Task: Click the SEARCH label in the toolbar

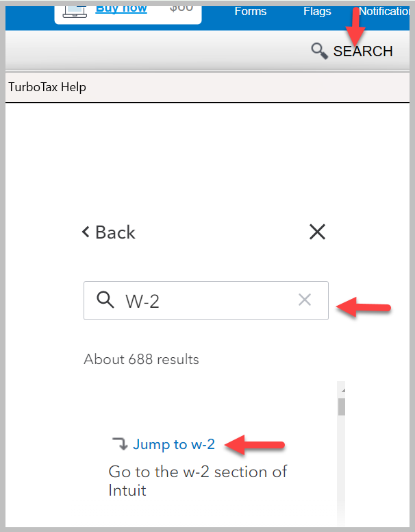Action: click(363, 51)
